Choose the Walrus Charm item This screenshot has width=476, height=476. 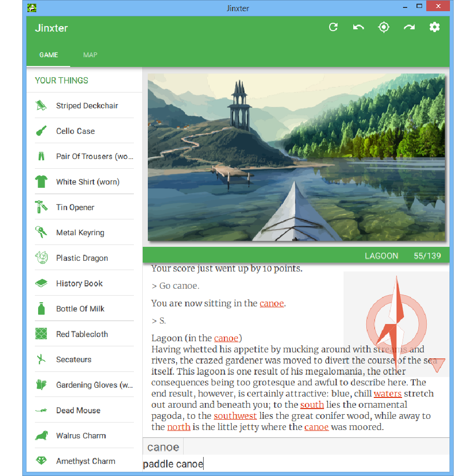pyautogui.click(x=81, y=436)
